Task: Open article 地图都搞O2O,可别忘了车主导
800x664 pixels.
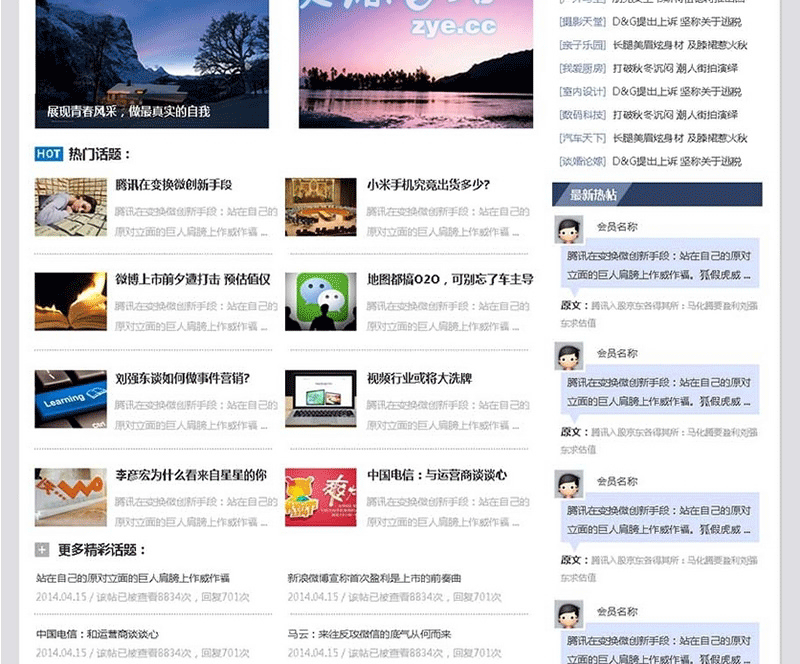Action: click(x=450, y=279)
